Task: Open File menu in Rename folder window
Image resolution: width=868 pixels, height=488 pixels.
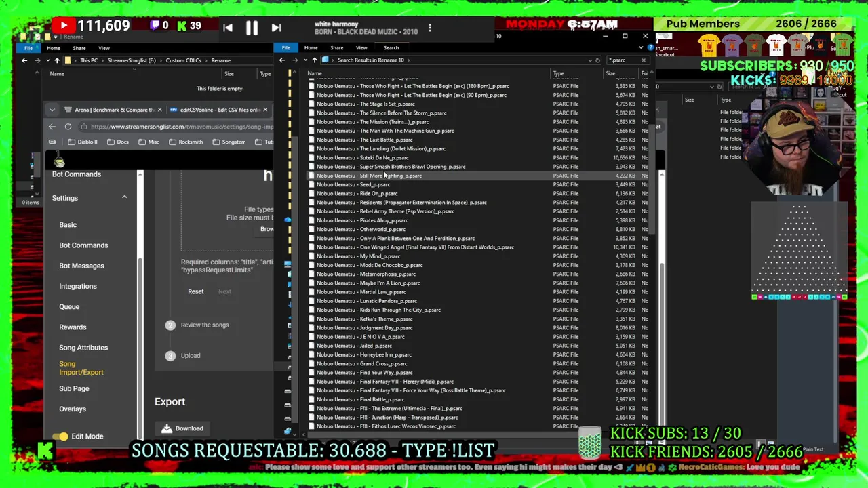Action: point(28,48)
